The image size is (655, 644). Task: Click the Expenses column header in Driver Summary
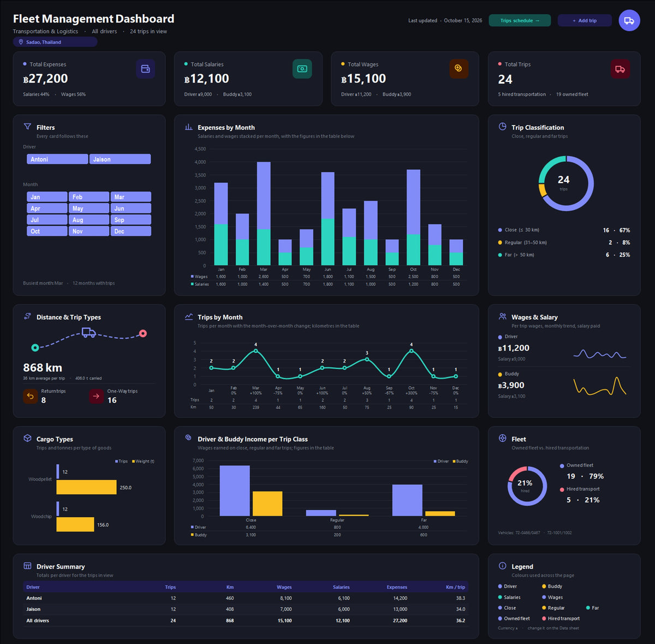point(397,587)
